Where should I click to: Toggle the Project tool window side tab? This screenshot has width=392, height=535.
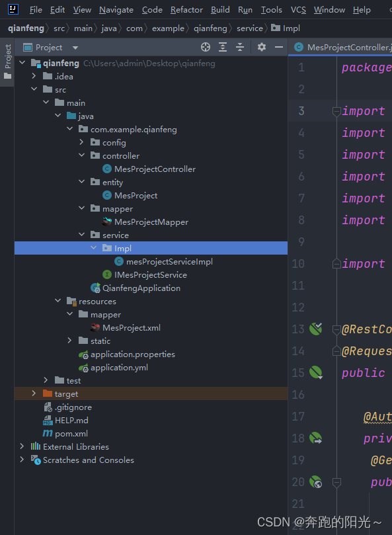pos(7,62)
